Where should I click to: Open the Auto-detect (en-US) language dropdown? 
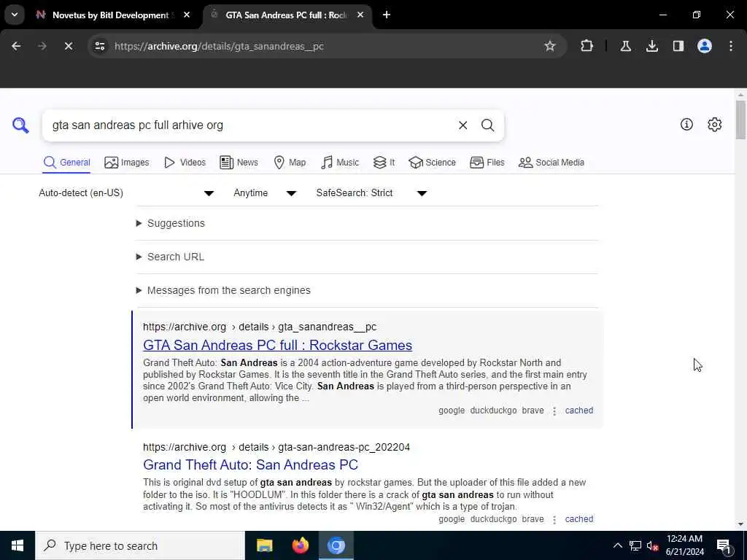click(126, 192)
